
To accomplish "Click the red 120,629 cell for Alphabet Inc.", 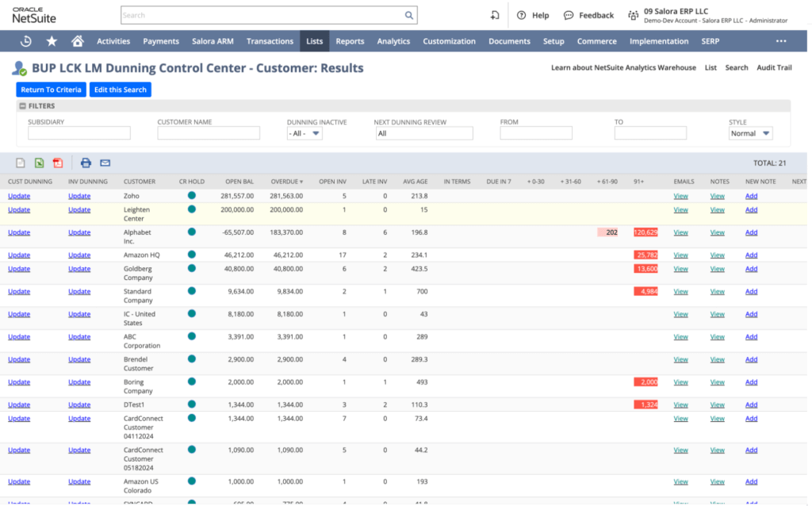I will click(x=645, y=232).
